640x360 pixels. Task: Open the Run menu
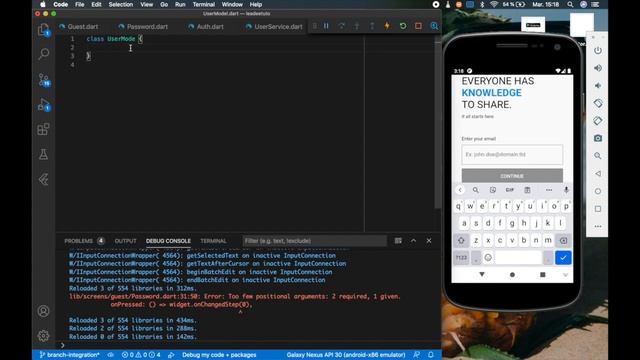(x=180, y=4)
